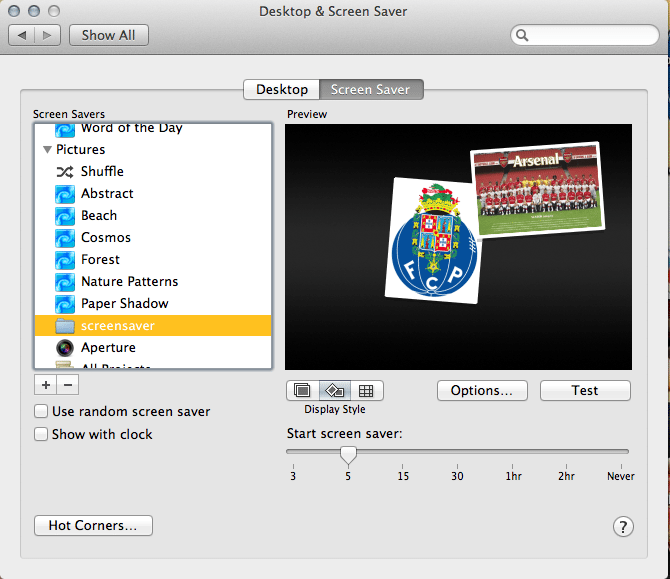The image size is (670, 579).
Task: Open the Options... dialog
Action: point(482,391)
